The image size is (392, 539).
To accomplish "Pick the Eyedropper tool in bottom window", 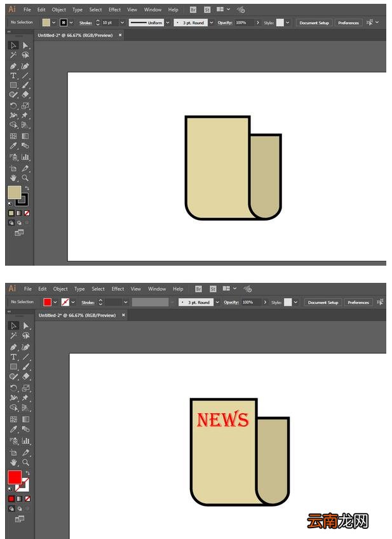I will (13, 429).
